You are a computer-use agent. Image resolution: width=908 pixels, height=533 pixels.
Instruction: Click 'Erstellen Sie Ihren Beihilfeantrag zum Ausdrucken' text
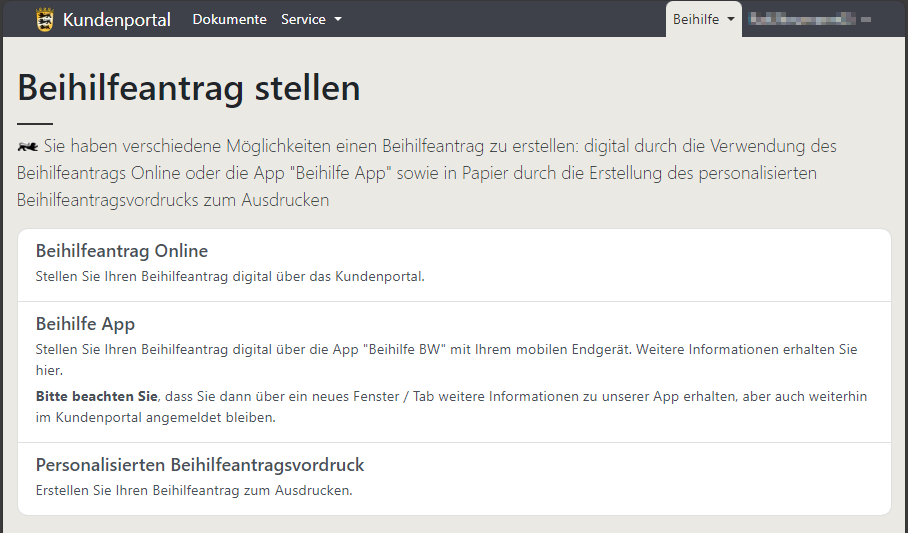point(194,490)
